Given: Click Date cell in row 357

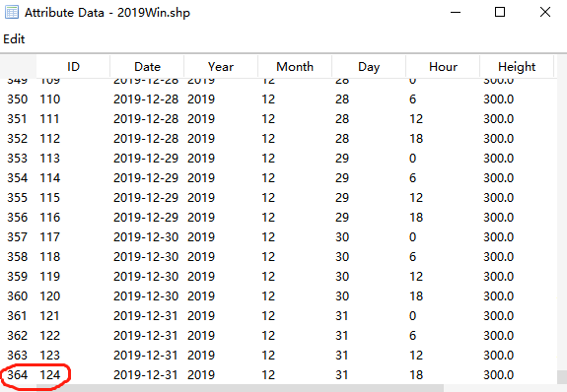Looking at the screenshot, I should pyautogui.click(x=146, y=237).
